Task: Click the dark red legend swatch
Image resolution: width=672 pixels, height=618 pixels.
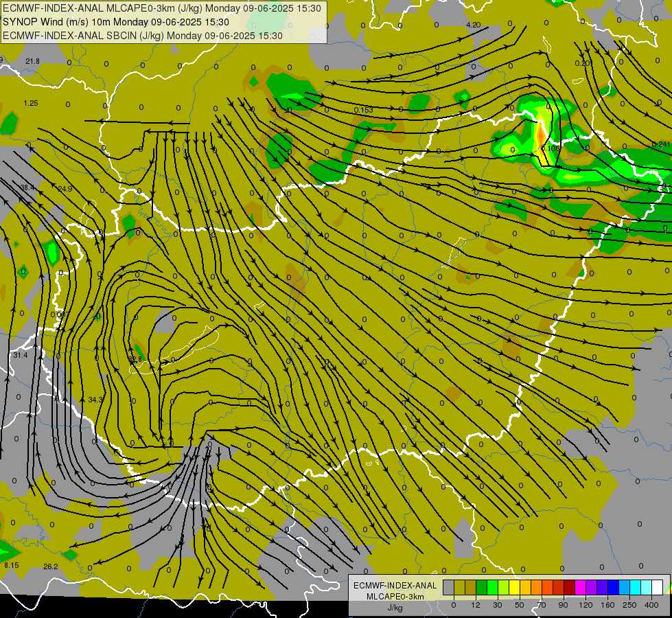Action: (x=570, y=587)
